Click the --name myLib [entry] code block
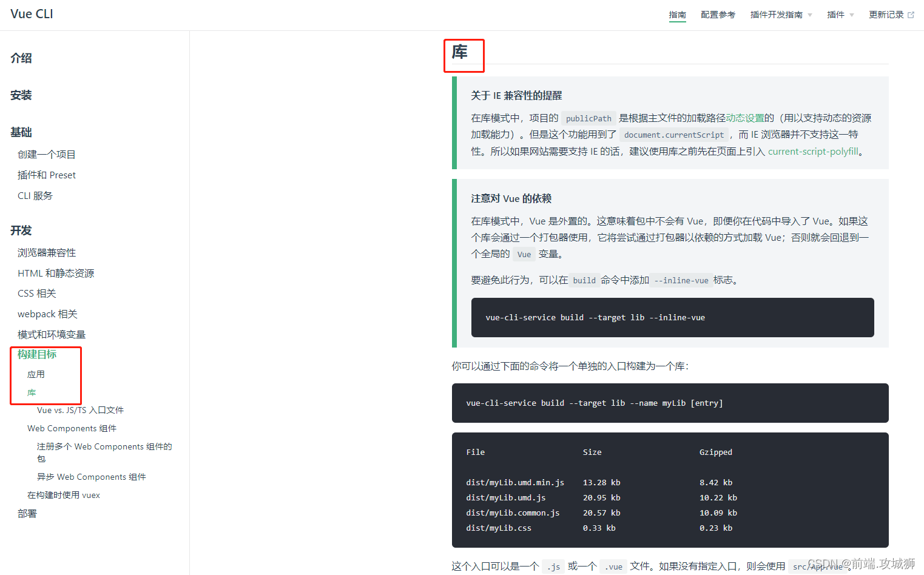Viewport: 924px width, 575px height. pyautogui.click(x=670, y=403)
